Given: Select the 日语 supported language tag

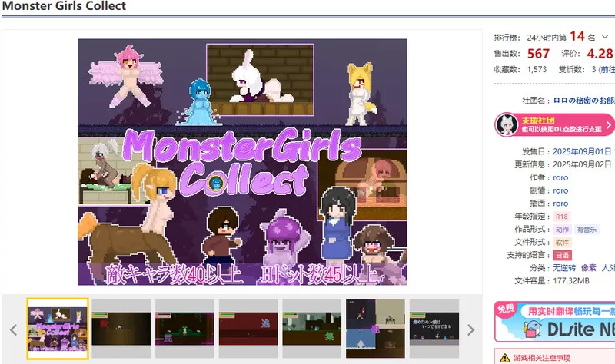Looking at the screenshot, I should 562,256.
